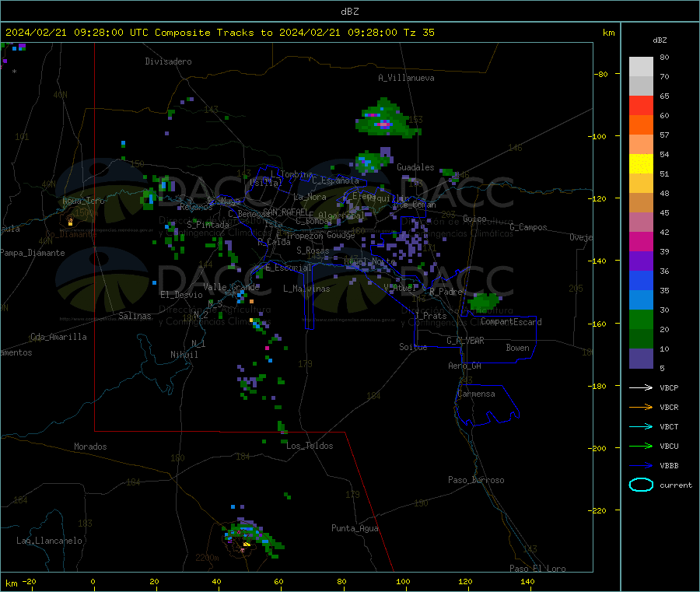
Task: Click the 'Los_Toldos' map label
Action: tap(310, 446)
